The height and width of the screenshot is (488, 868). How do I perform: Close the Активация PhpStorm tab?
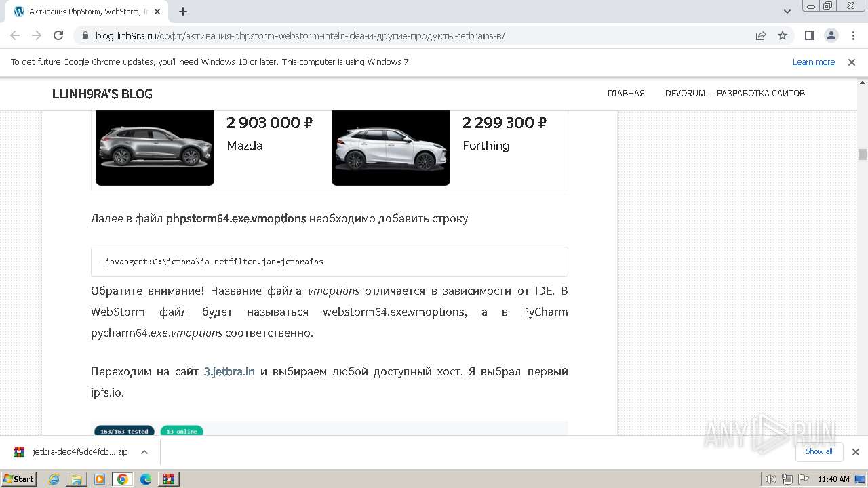point(157,12)
